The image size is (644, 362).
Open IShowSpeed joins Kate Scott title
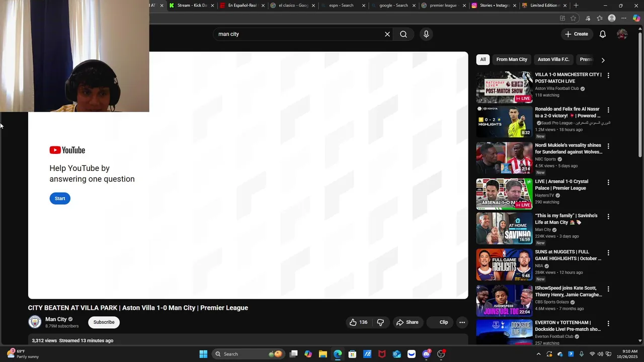569,292
